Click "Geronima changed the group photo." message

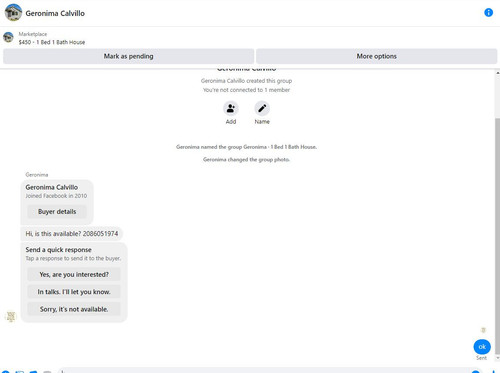(x=246, y=159)
